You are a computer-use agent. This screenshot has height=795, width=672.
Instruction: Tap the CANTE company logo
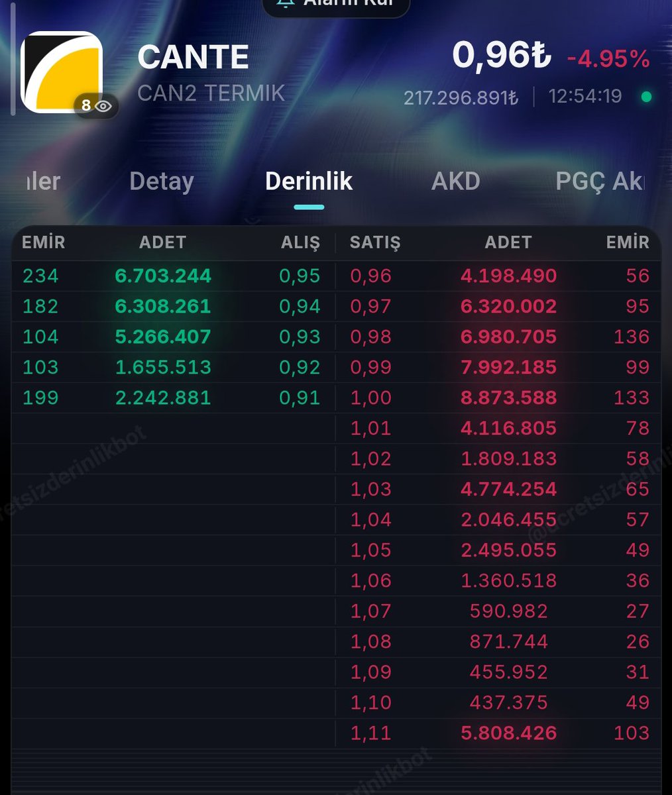(62, 72)
